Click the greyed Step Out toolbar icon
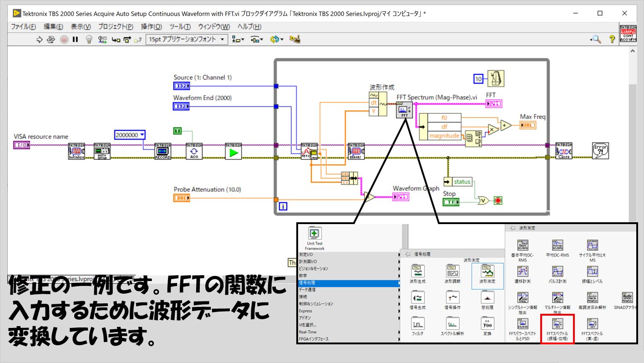This screenshot has height=363, width=644. click(x=138, y=40)
